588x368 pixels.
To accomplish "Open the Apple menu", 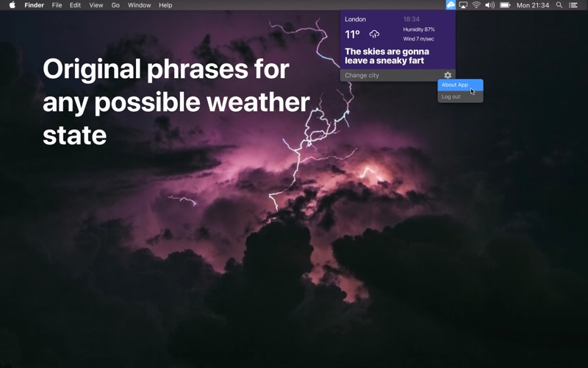I will click(12, 5).
